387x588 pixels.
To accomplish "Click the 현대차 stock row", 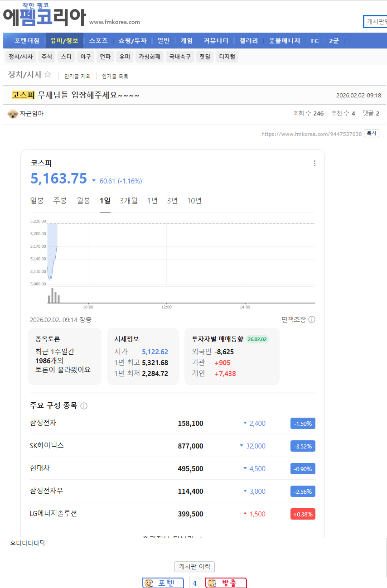I will (x=172, y=468).
